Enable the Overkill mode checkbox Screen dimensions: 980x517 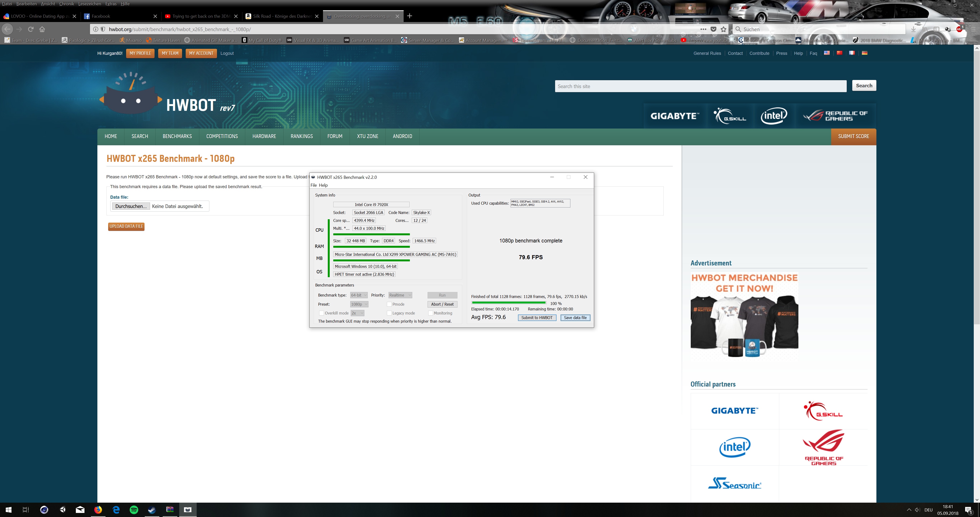pos(321,313)
